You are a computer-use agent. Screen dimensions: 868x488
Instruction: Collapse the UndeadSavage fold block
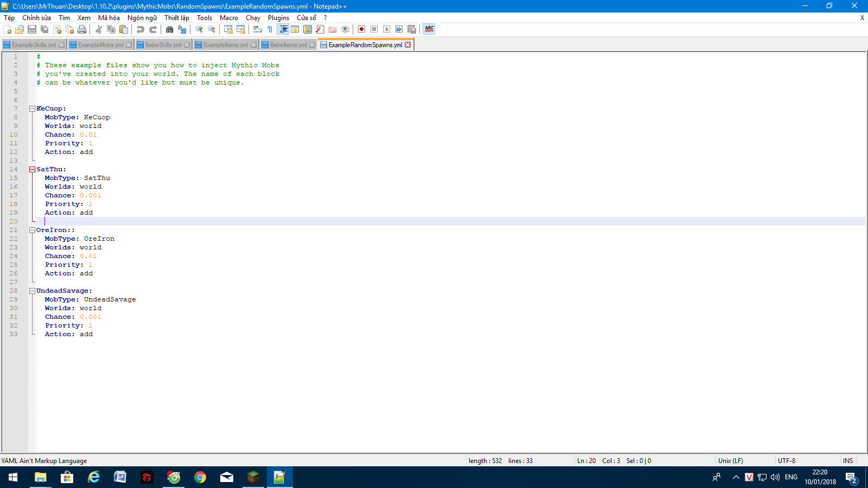click(x=32, y=291)
